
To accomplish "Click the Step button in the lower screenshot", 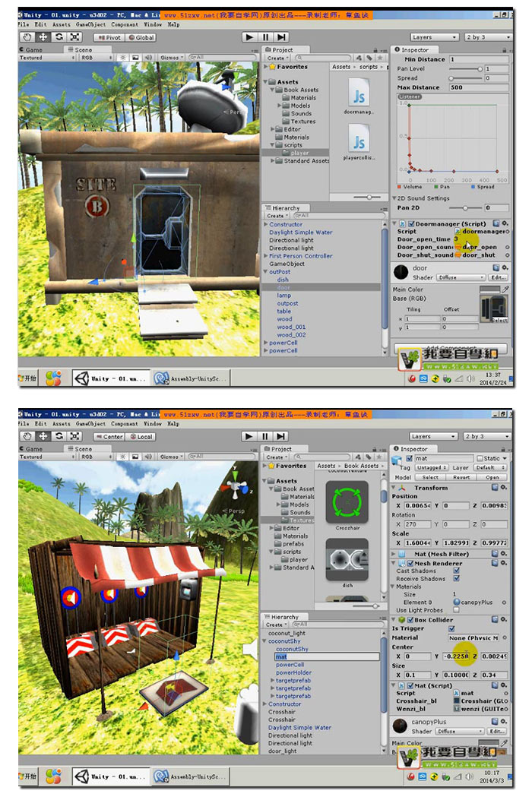I will [280, 436].
